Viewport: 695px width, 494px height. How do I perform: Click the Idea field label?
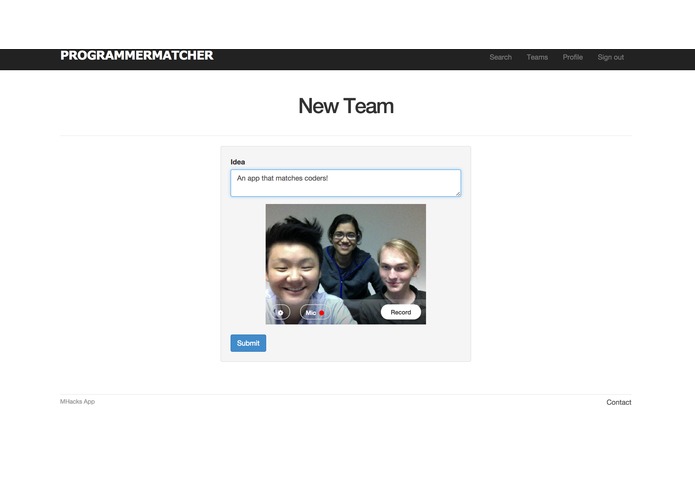coord(238,162)
